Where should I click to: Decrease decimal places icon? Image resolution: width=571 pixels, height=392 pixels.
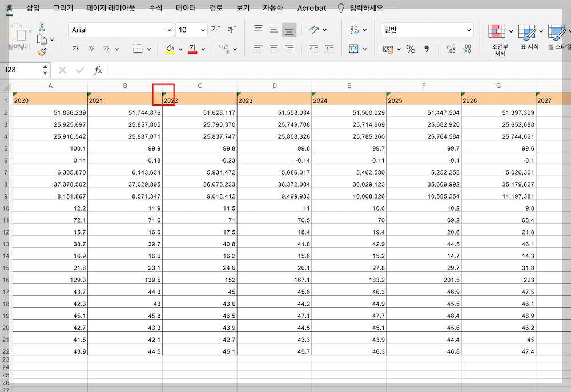pos(467,49)
